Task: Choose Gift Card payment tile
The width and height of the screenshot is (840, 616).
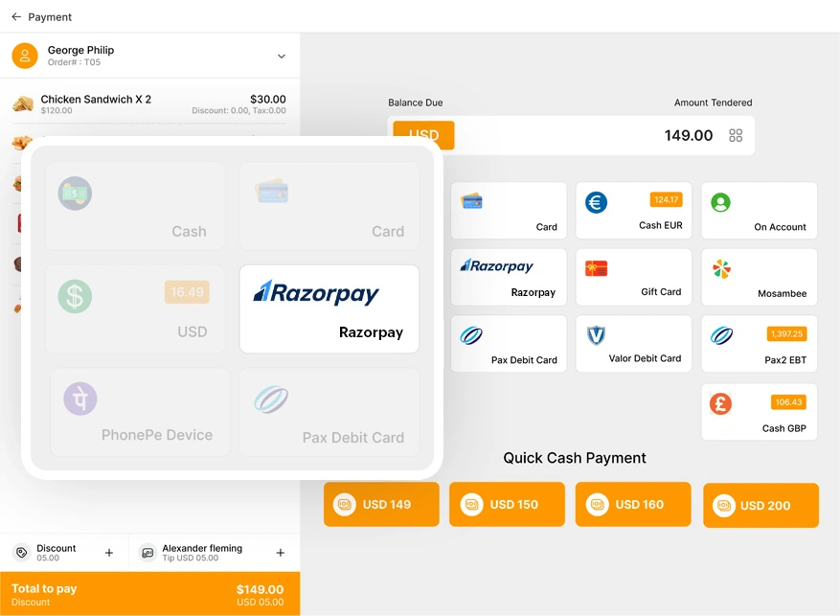Action: (634, 277)
